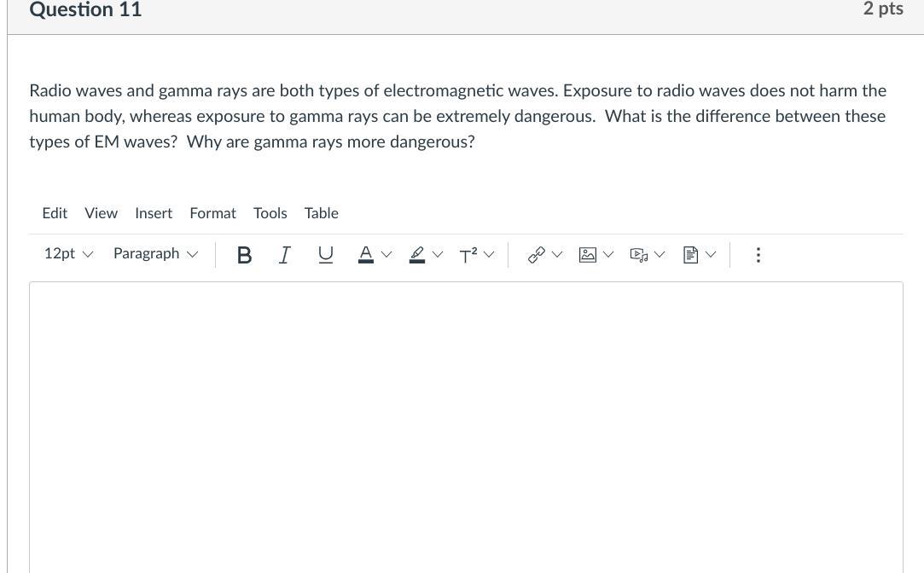The height and width of the screenshot is (573, 924).
Task: Open the Paragraph style dropdown
Action: [x=155, y=254]
